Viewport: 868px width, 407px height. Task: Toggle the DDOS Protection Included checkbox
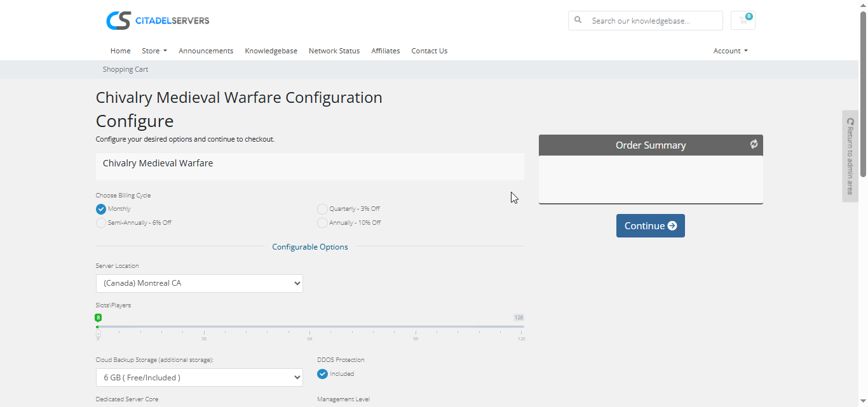[323, 374]
